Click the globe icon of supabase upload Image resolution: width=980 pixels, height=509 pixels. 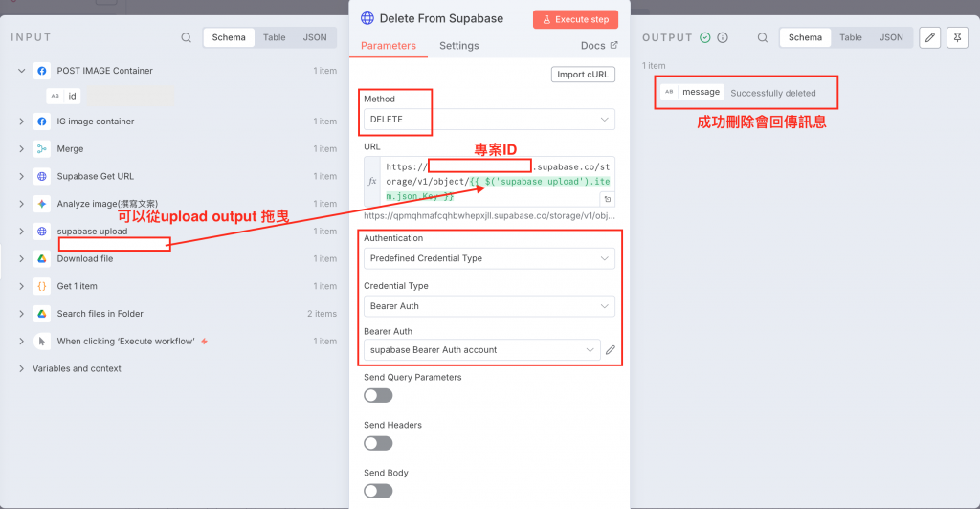point(42,232)
